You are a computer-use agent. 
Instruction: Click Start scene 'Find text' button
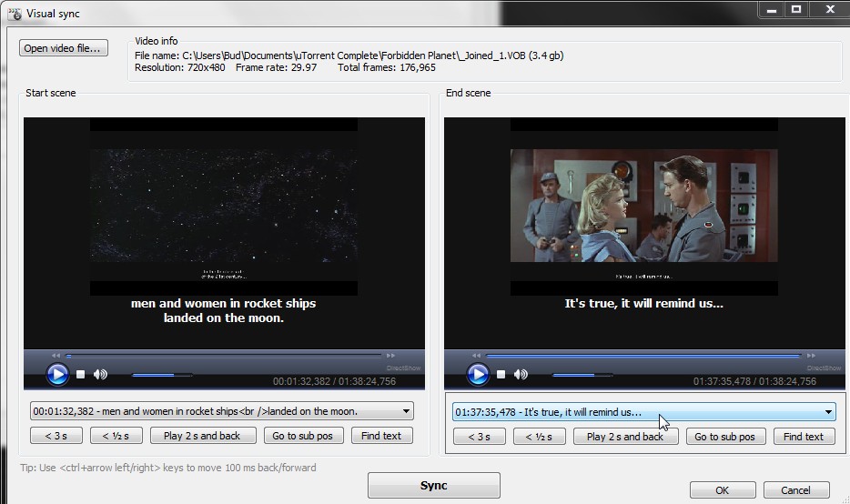pyautogui.click(x=381, y=436)
